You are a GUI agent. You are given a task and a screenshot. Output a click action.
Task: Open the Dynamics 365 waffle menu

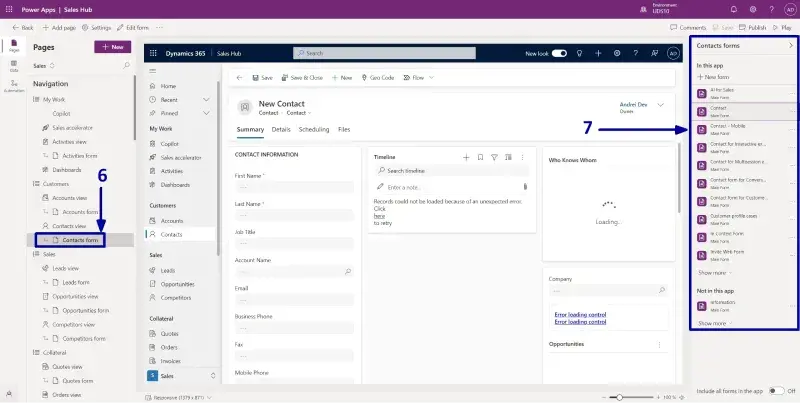152,53
